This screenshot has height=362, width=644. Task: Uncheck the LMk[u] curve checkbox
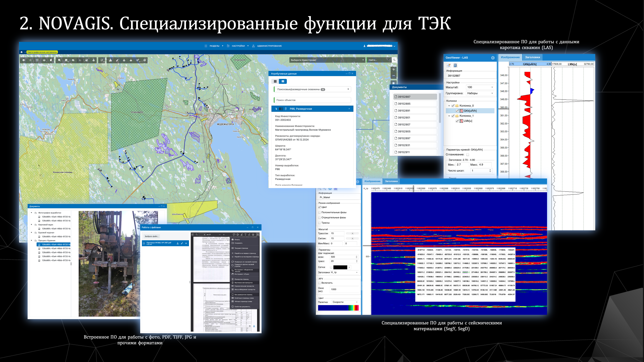pyautogui.click(x=457, y=121)
